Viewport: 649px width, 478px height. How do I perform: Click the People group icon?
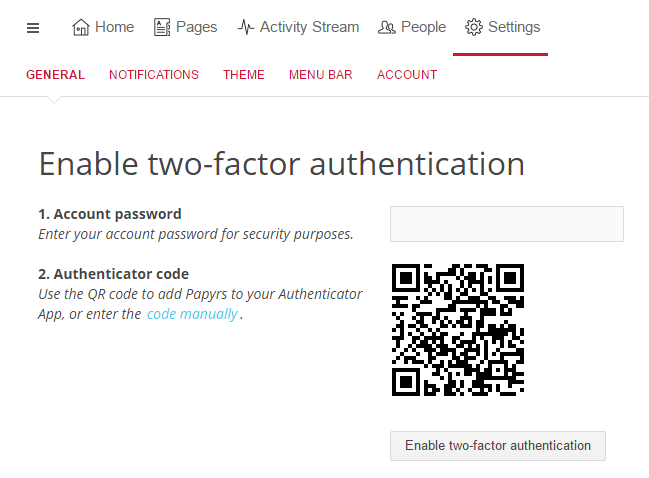(x=387, y=28)
